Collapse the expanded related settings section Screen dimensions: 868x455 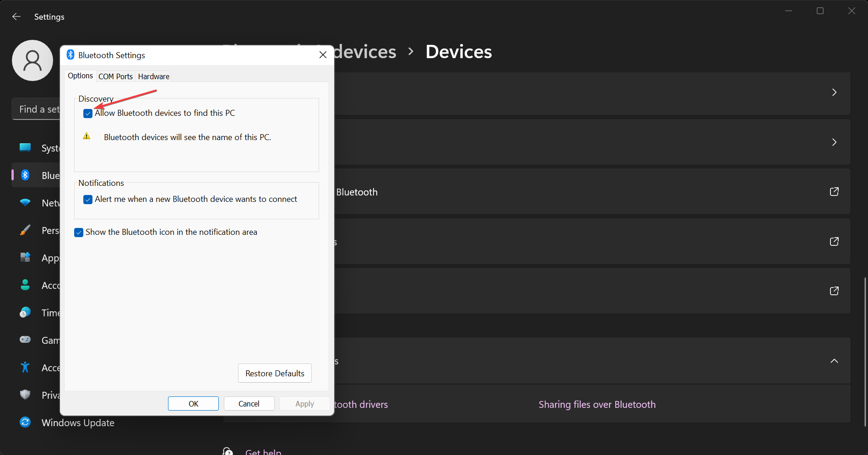click(834, 361)
